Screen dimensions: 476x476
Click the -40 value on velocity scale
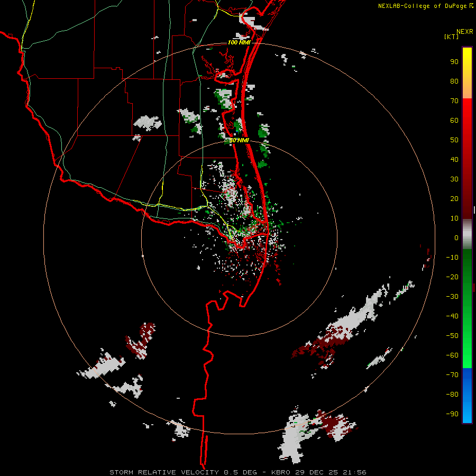(452, 316)
